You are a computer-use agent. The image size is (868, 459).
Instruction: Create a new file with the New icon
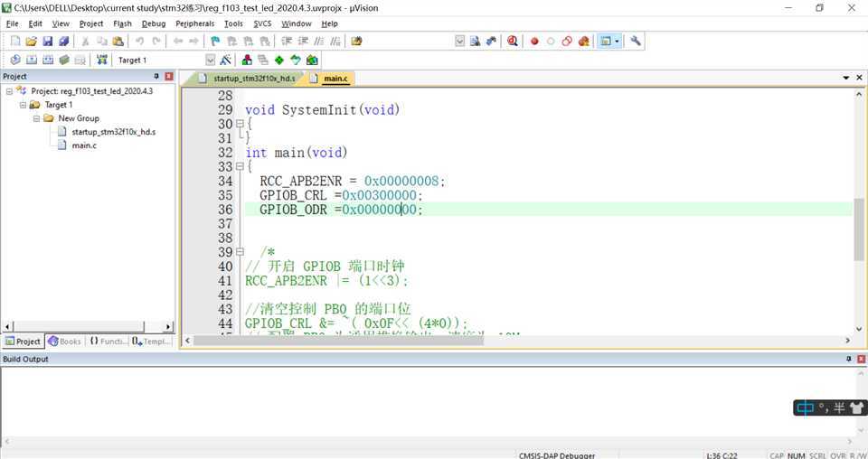15,41
